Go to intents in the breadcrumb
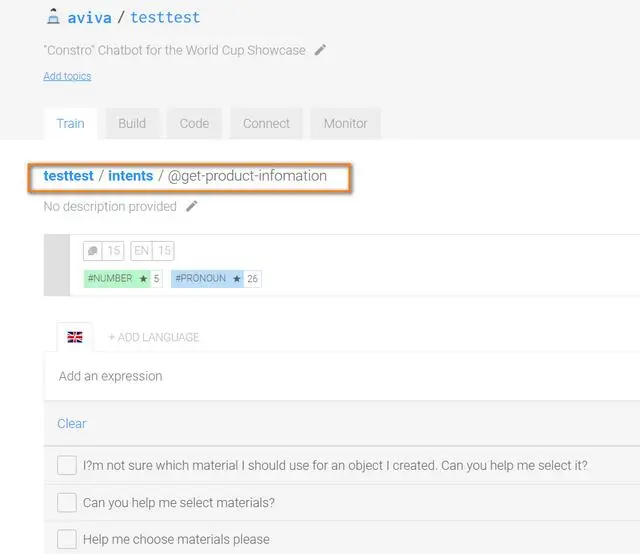This screenshot has width=640, height=554. 131,176
